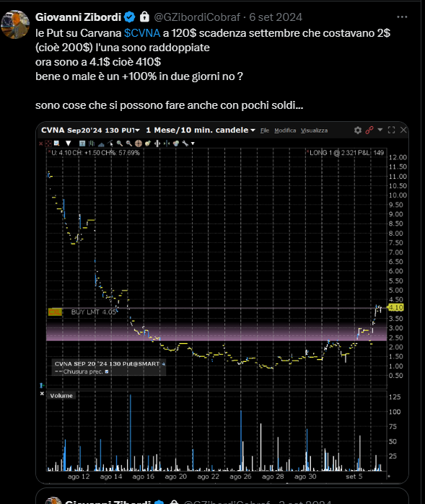This screenshot has width=425, height=504.
Task: Click the @GZibordiCobraf handle
Action: tap(197, 17)
